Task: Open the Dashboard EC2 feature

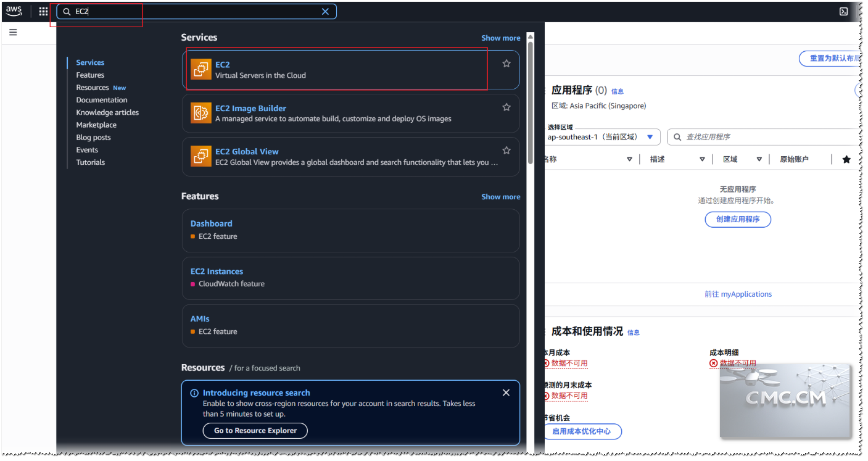Action: click(350, 230)
